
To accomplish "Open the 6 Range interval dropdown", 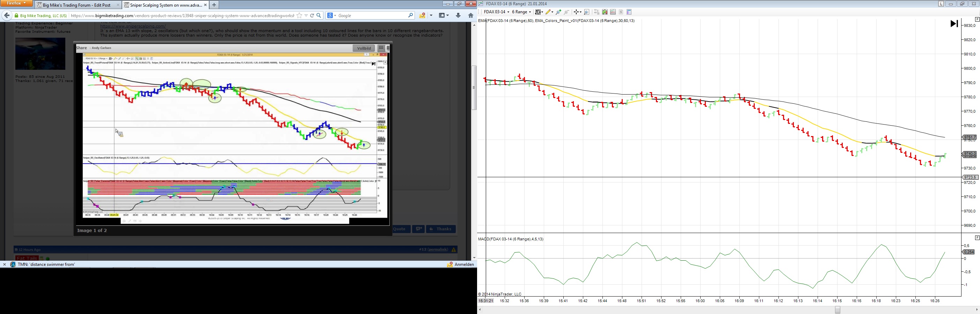I will coord(521,12).
